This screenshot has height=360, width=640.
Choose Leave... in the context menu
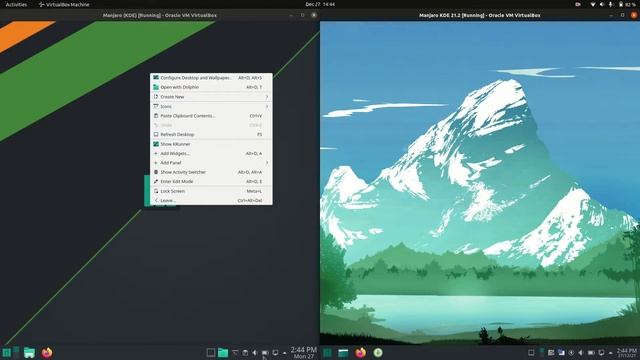(211, 200)
